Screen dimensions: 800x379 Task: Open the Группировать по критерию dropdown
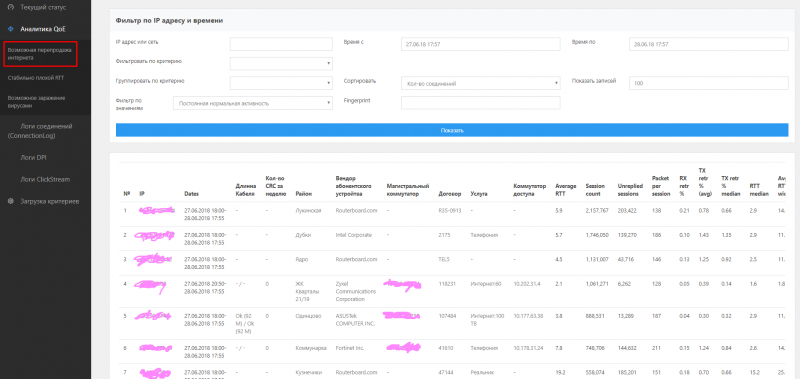pos(281,83)
